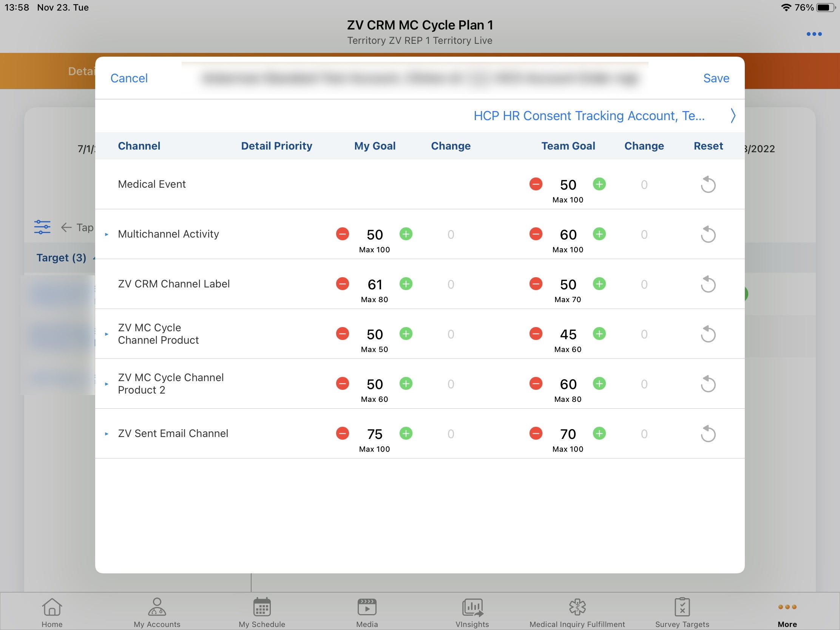Increase Medical Event Team Goal
The width and height of the screenshot is (840, 630).
599,184
